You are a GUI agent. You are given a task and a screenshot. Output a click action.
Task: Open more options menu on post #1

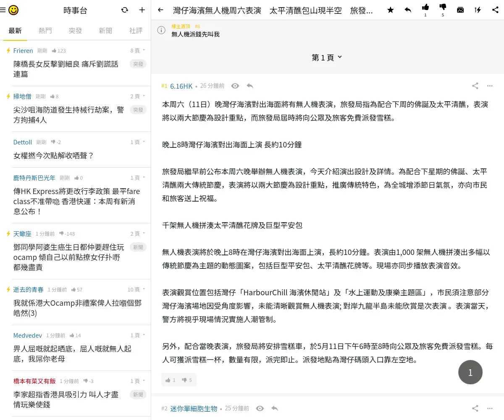point(490,86)
